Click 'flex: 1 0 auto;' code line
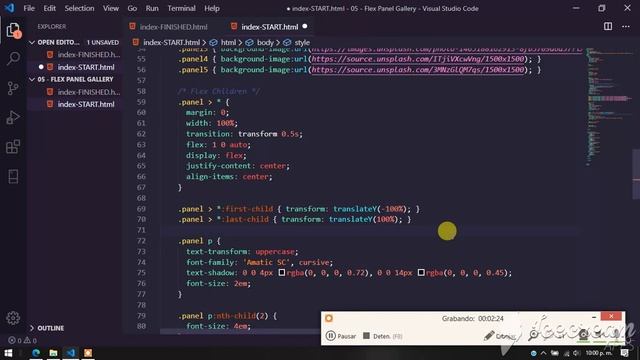Screen dimensions: 640x360 coord(218,144)
